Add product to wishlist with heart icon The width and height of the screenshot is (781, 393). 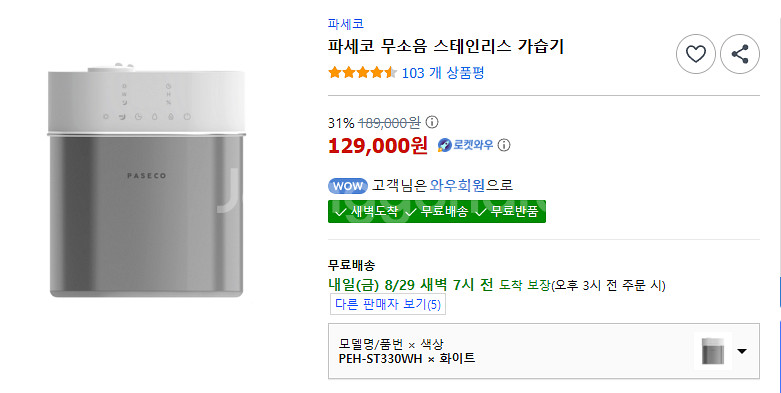click(x=695, y=54)
